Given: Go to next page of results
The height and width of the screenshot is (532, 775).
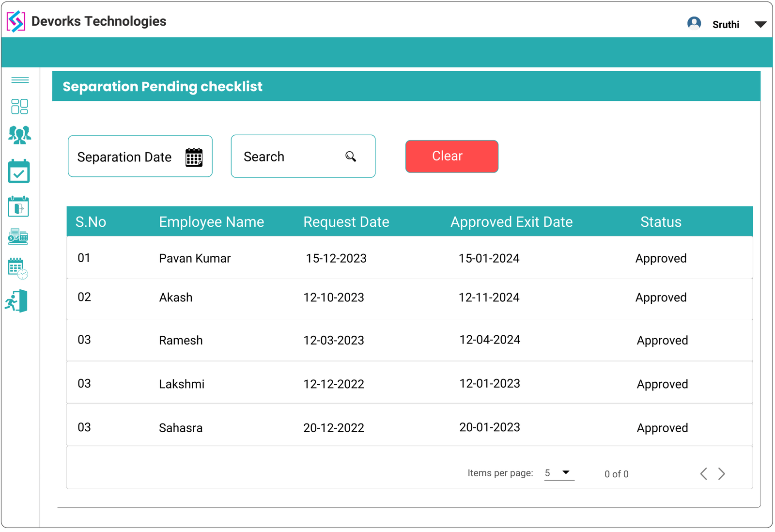Looking at the screenshot, I should pyautogui.click(x=721, y=474).
